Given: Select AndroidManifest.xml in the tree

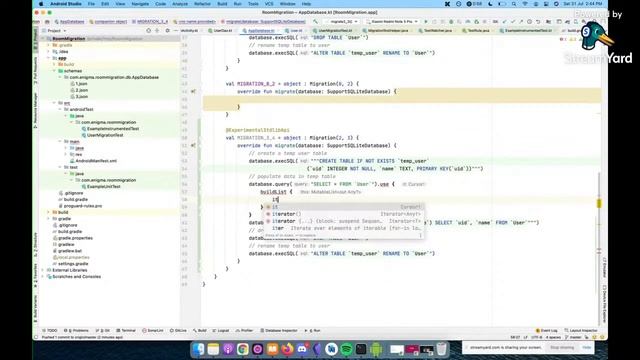Looking at the screenshot, I should tap(93, 161).
